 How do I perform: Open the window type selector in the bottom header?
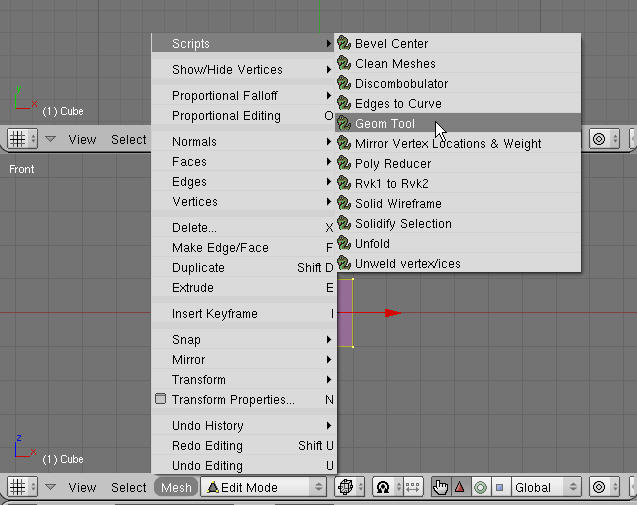[x=22, y=487]
